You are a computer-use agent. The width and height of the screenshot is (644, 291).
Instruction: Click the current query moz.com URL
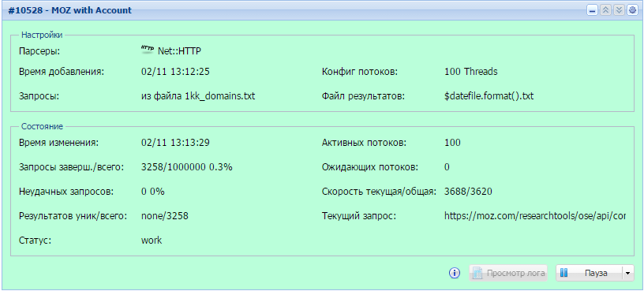click(535, 216)
